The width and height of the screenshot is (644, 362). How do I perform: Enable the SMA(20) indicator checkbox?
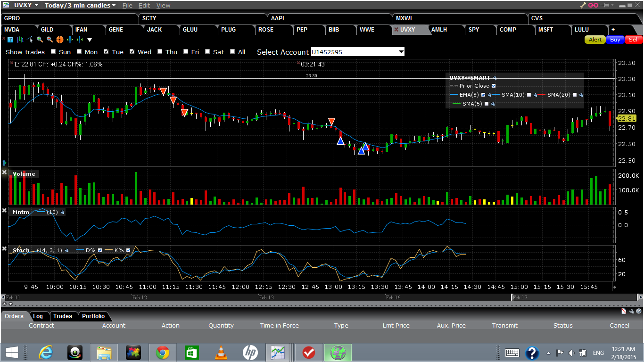[575, 95]
